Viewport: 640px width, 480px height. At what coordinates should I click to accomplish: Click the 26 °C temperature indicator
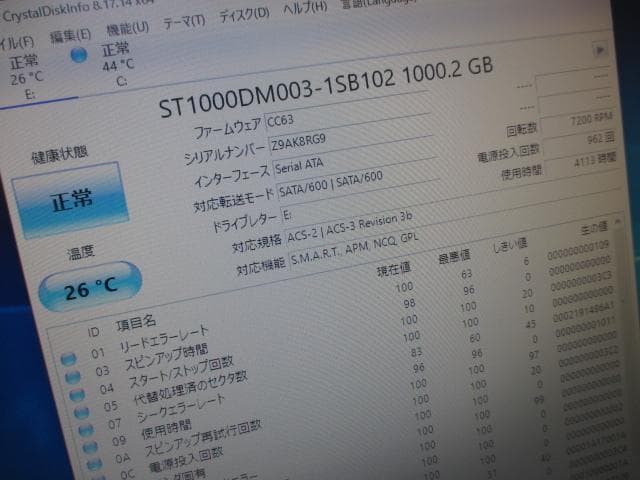91,287
